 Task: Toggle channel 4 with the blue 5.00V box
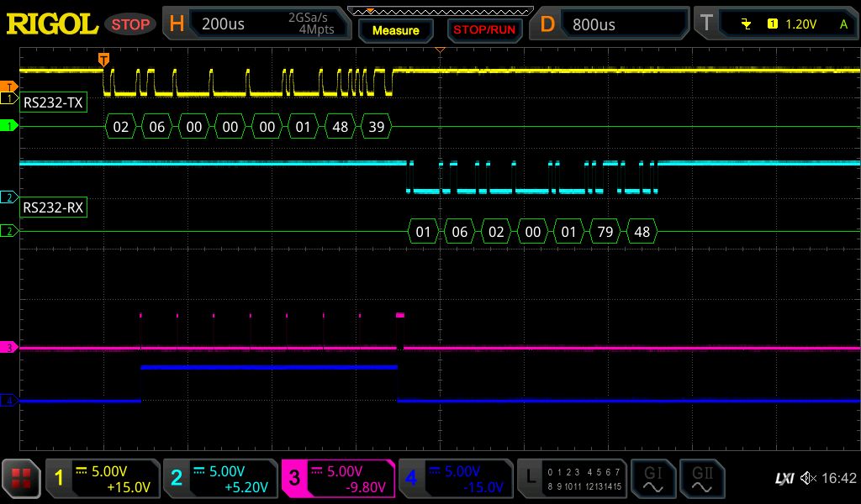pyautogui.click(x=456, y=478)
